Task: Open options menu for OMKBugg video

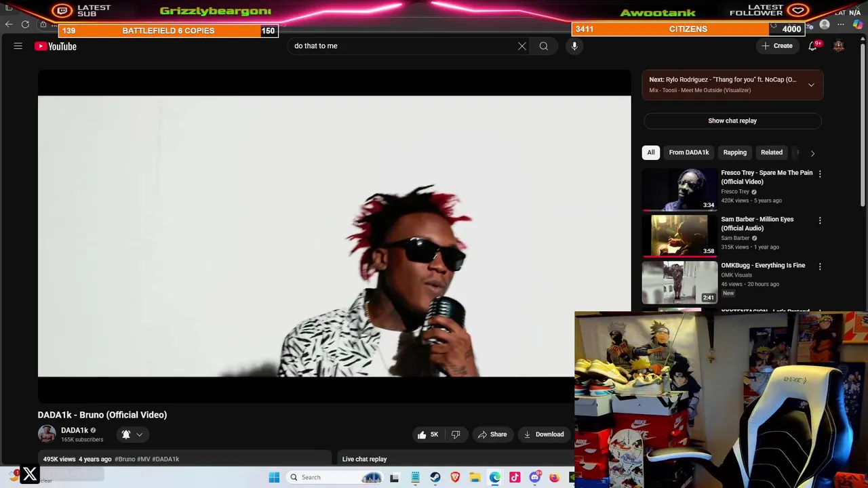Action: (820, 267)
